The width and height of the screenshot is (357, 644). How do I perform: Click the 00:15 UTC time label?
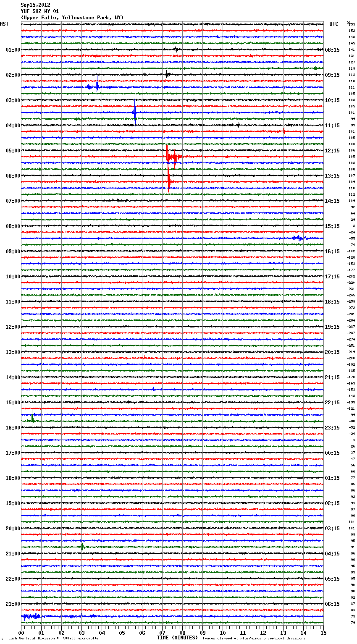[x=332, y=453]
